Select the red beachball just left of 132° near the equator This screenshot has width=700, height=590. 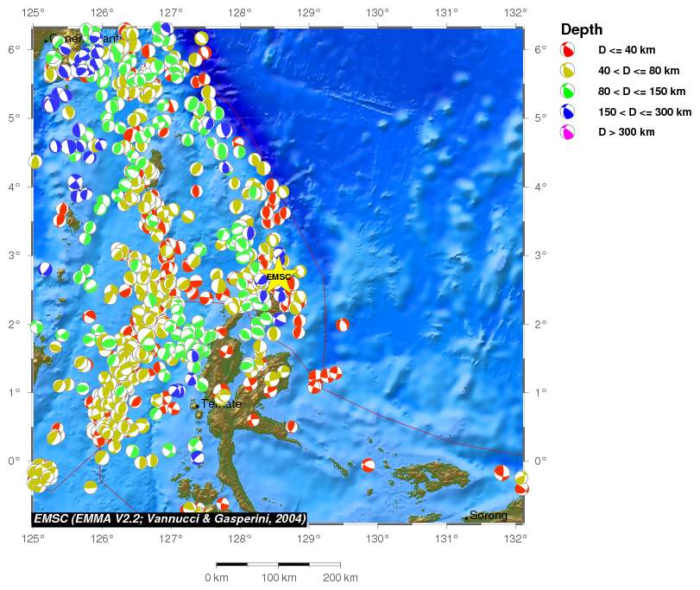pos(501,472)
